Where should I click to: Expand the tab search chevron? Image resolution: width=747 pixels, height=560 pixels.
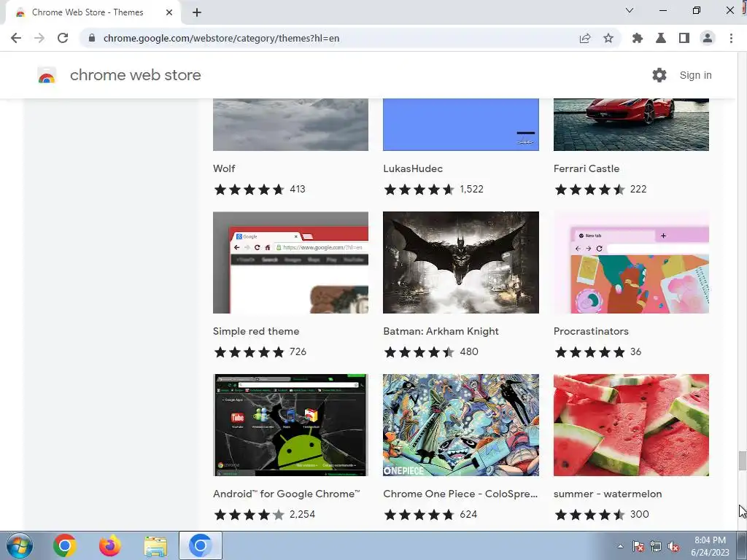coord(630,10)
